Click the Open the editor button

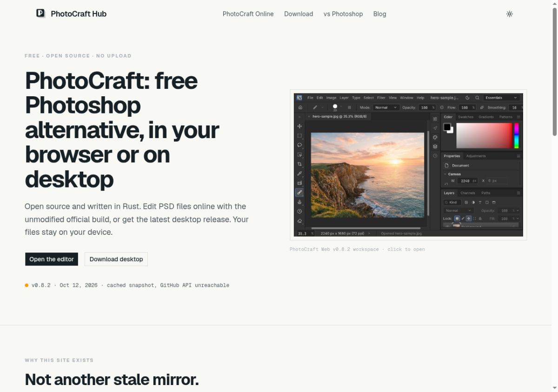point(52,259)
